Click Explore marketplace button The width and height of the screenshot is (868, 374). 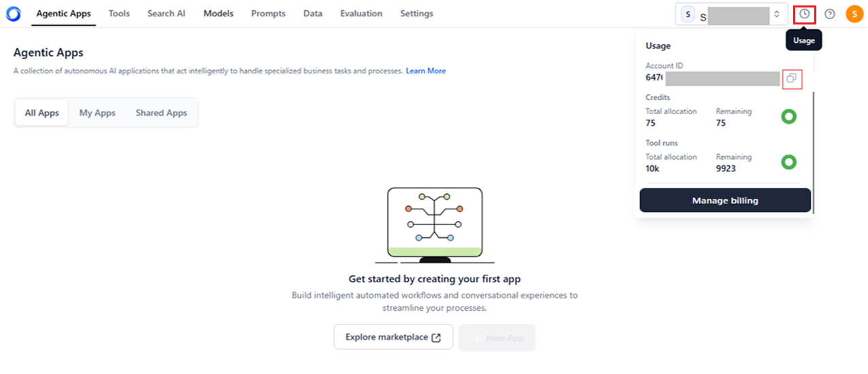coord(393,337)
